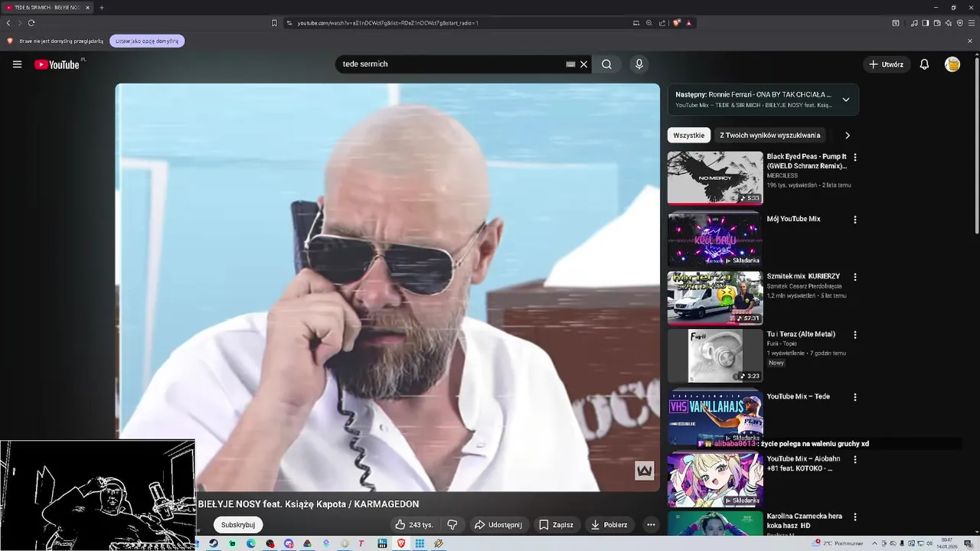Go back in browser history
Image resolution: width=980 pixels, height=551 pixels.
coord(8,23)
